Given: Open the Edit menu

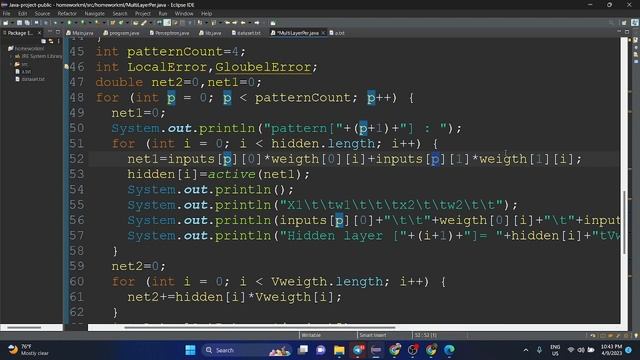Looking at the screenshot, I should (x=22, y=13).
